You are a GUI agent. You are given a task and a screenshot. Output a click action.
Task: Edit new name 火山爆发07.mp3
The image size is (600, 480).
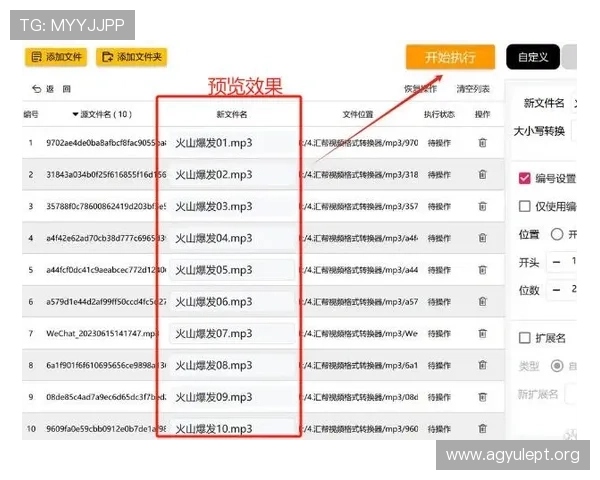232,333
